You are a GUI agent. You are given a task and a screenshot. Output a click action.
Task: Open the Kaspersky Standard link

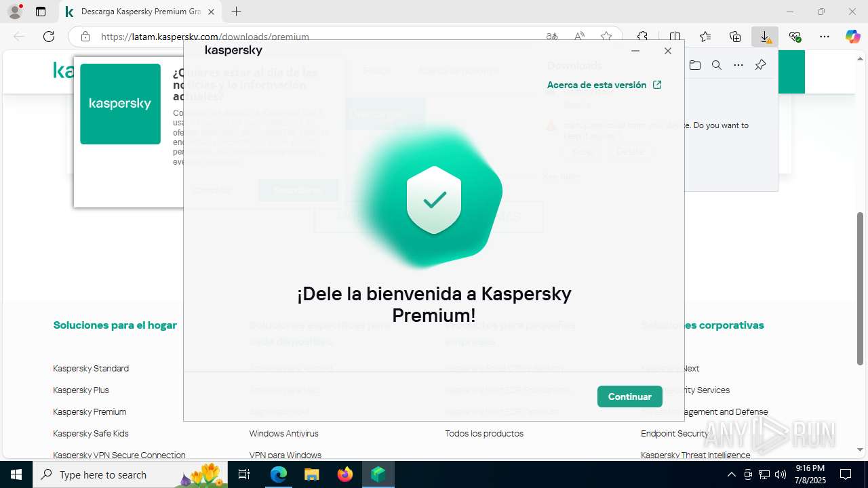click(91, 369)
